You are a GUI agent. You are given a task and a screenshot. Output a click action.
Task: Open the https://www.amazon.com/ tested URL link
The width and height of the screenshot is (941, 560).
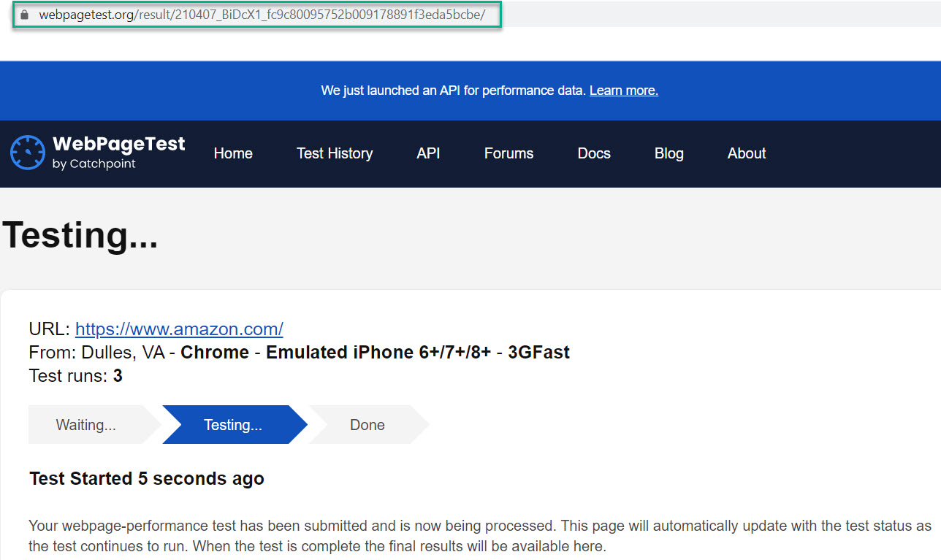click(179, 329)
